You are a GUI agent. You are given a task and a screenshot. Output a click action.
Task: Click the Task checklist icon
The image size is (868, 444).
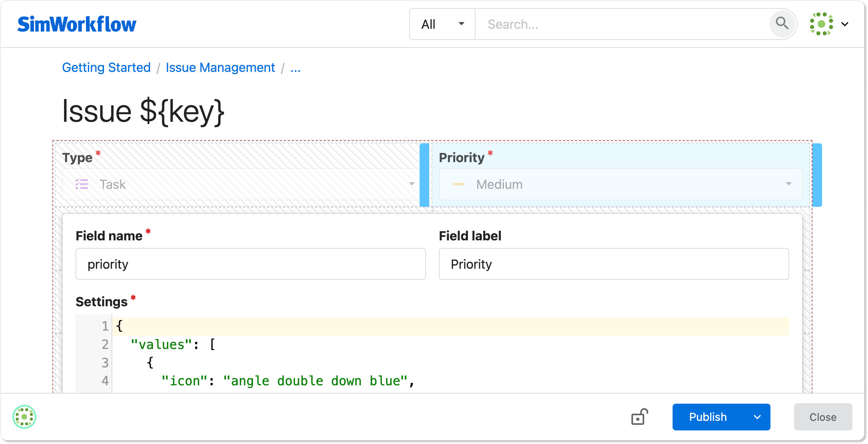pyautogui.click(x=82, y=184)
